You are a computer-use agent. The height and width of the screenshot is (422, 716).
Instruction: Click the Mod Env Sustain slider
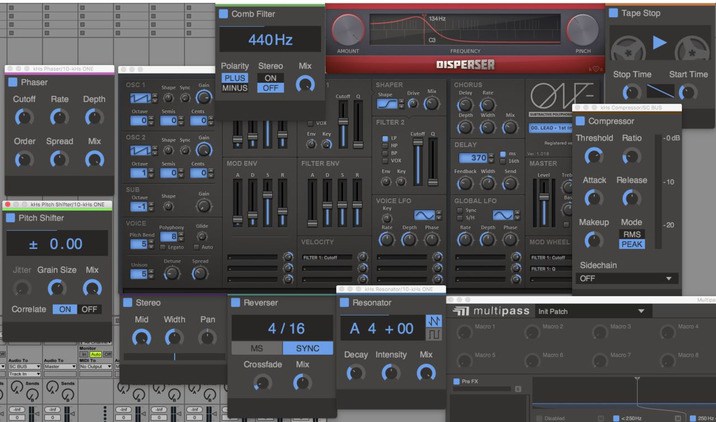point(268,202)
